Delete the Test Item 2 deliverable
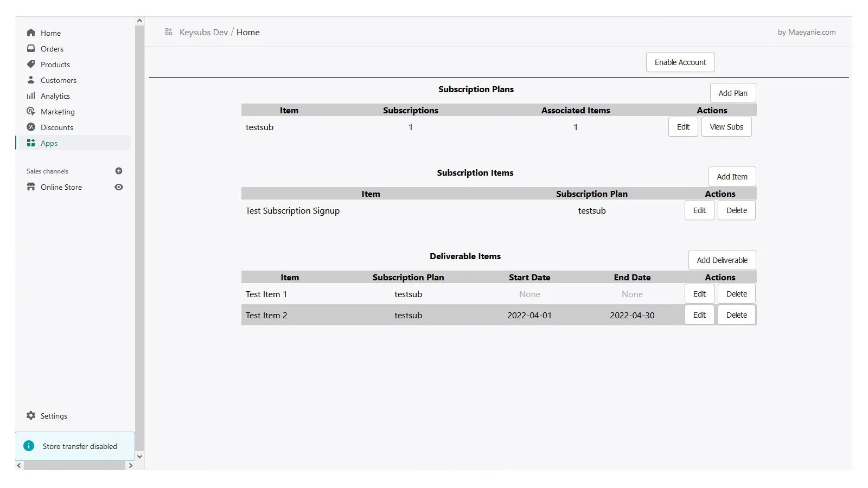Screen dimensions: 868x488 737,315
